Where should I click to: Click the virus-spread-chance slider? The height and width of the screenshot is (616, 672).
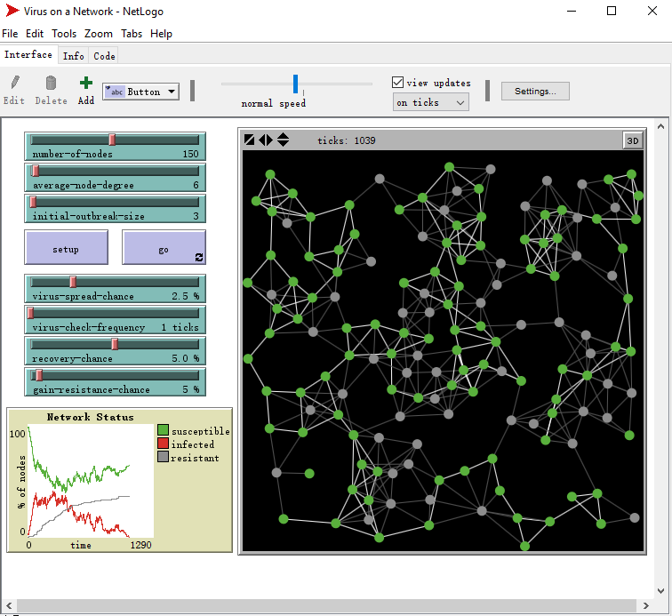click(116, 289)
